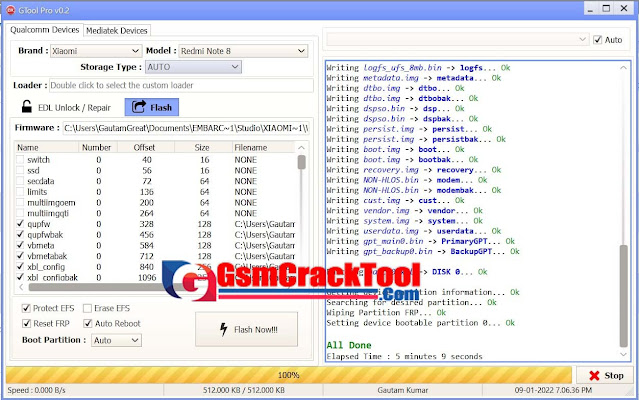Click the 'Wiping Partition FRP... Ok' log line
This screenshot has width=639, height=400.
tap(386, 312)
